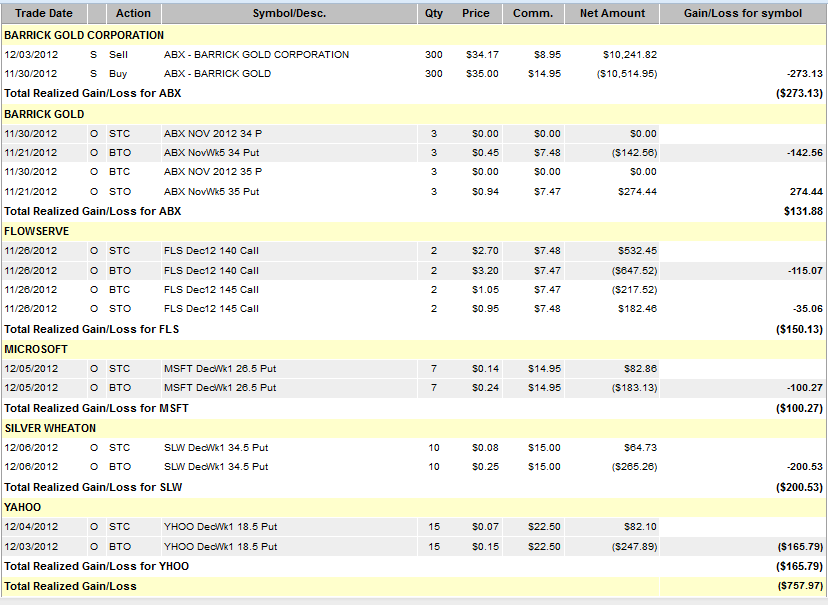
Task: Click the $182.46 net amount cell
Action: coord(637,309)
